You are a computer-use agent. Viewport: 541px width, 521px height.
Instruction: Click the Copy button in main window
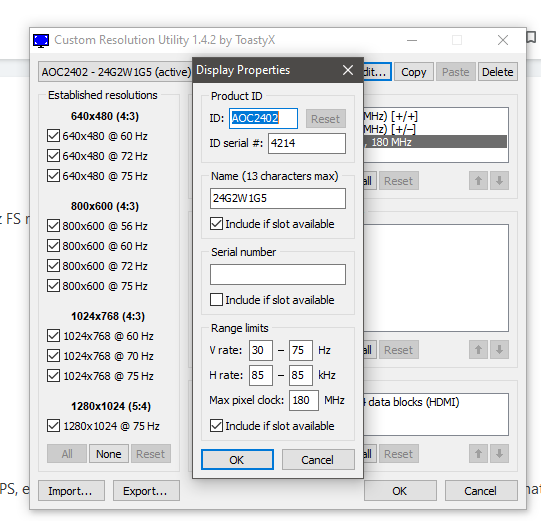click(x=414, y=72)
